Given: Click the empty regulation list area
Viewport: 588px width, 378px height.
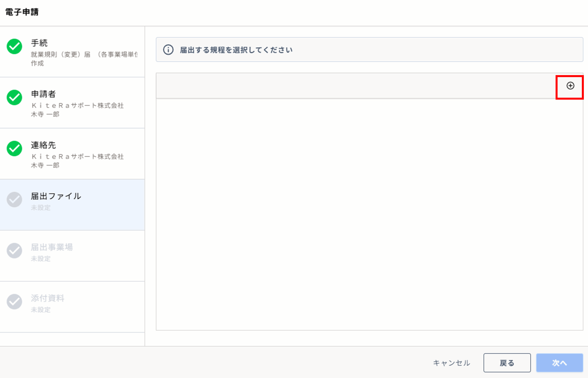Looking at the screenshot, I should click(x=369, y=214).
